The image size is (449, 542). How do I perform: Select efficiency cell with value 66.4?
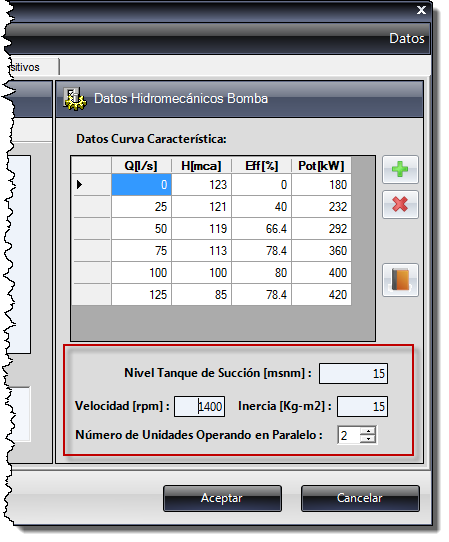(x=261, y=228)
